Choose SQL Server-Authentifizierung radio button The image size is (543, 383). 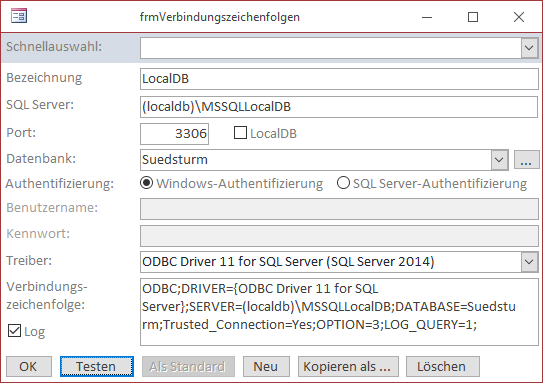pos(343,183)
